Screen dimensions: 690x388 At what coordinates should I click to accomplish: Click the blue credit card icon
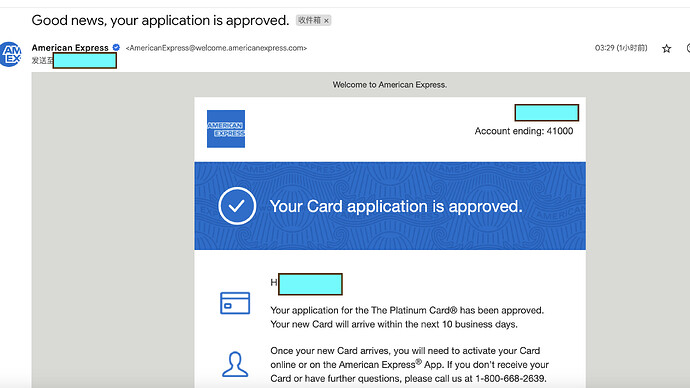235,303
